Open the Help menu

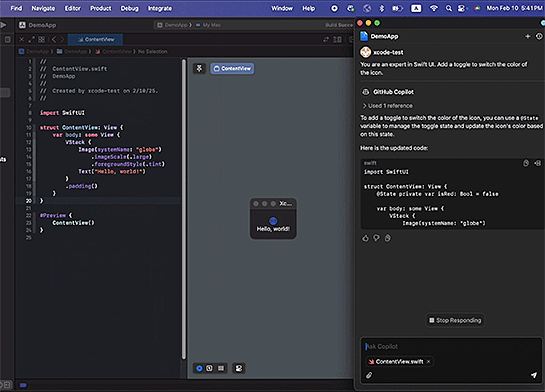[x=308, y=8]
